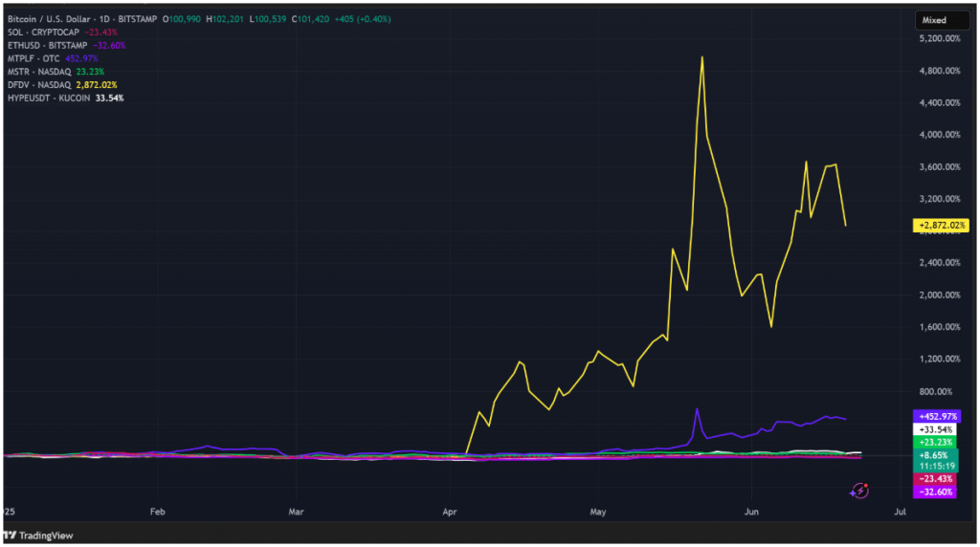Click the 4,000.00% mark on price scale
980x547 pixels.
tap(938, 135)
